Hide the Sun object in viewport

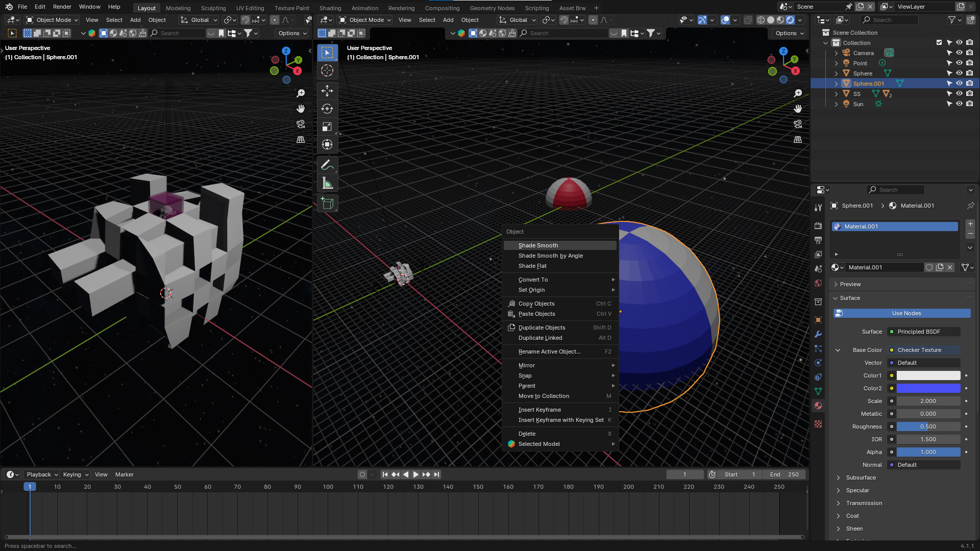coord(959,104)
